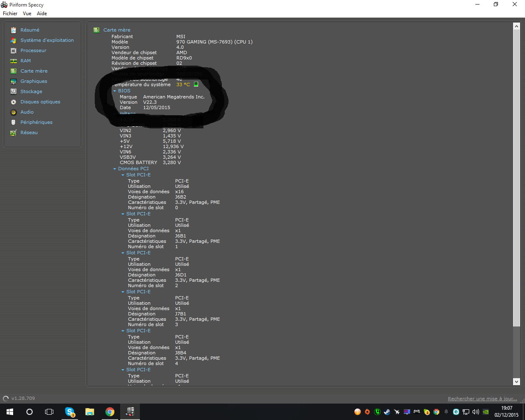
Task: Click the green temperature status indicator
Action: [x=196, y=84]
